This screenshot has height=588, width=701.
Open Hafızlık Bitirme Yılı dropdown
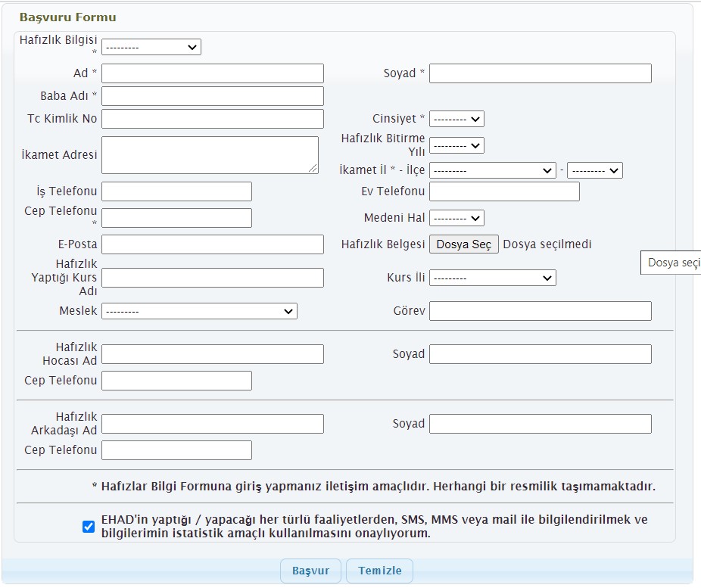click(x=456, y=145)
